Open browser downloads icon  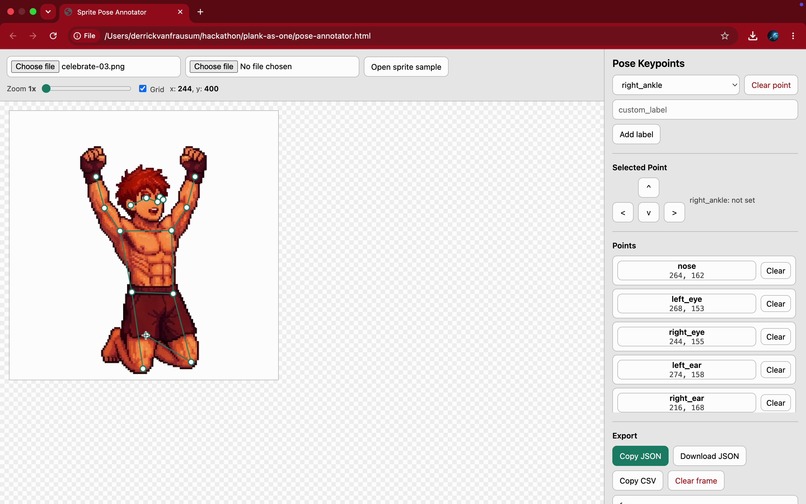click(x=753, y=36)
